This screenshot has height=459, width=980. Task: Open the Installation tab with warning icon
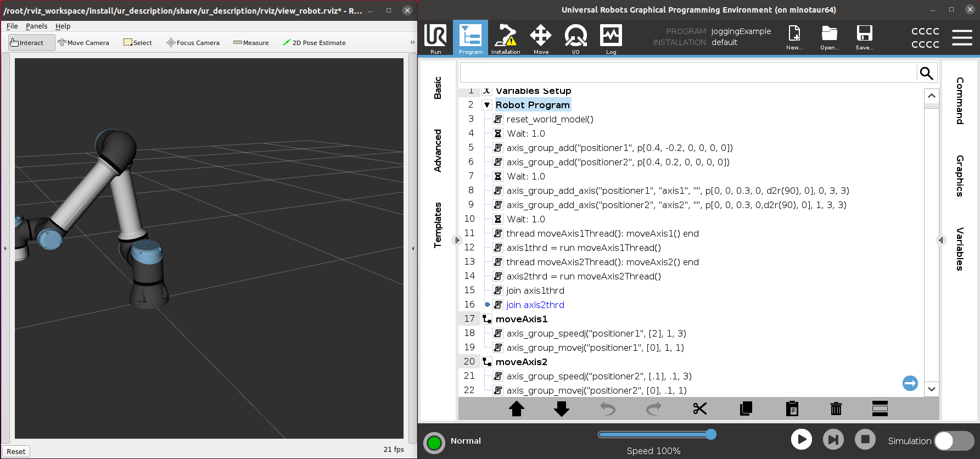(x=506, y=38)
